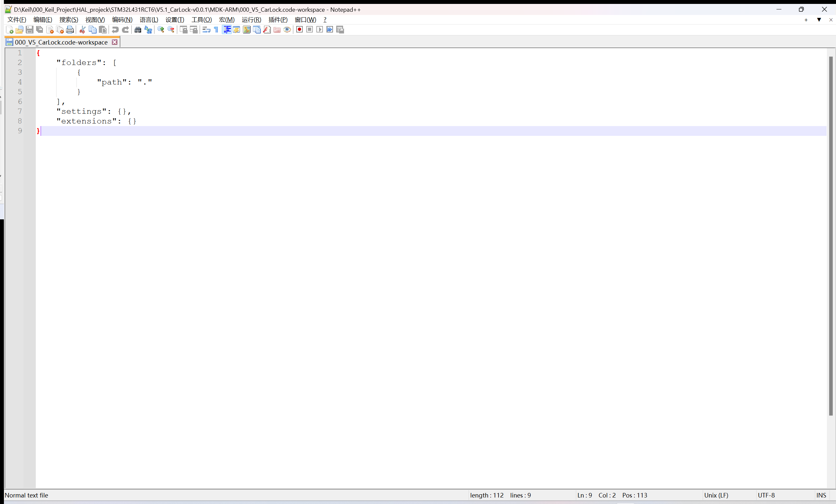
Task: Open the 设置(T) menu
Action: [x=175, y=20]
